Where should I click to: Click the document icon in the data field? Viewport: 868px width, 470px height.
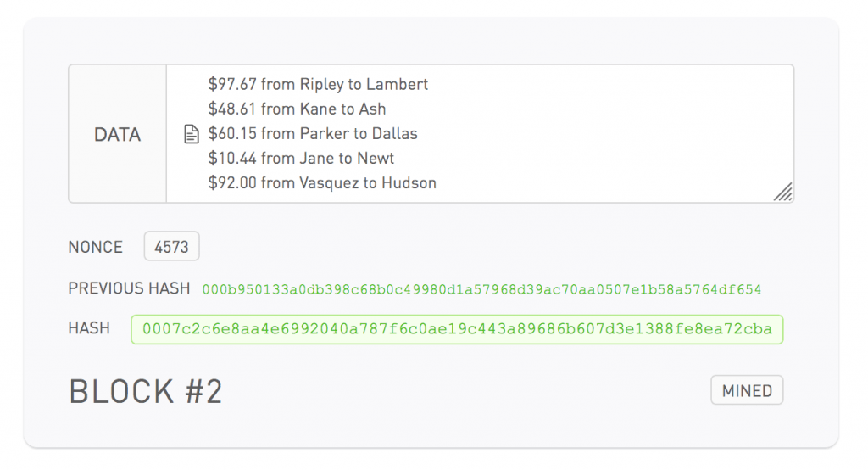click(x=192, y=134)
